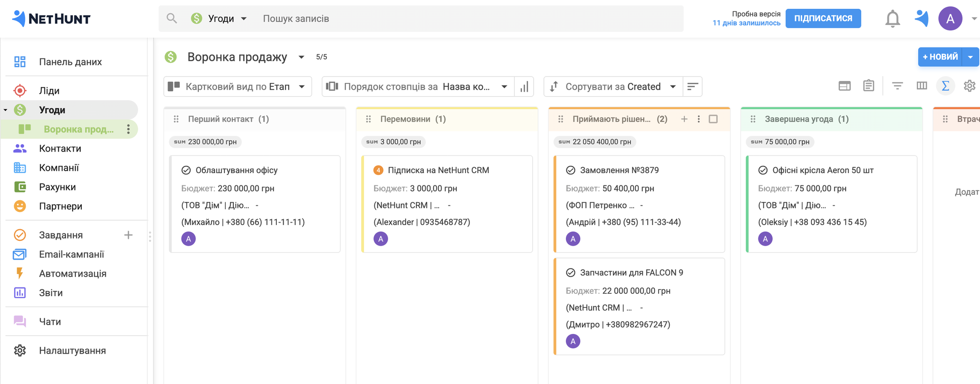The image size is (980, 384).
Task: Toggle sort direction lines icon
Action: pos(692,87)
